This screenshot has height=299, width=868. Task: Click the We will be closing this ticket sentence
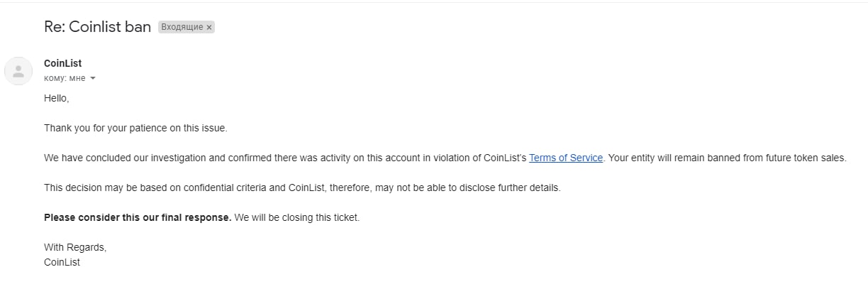pos(297,217)
